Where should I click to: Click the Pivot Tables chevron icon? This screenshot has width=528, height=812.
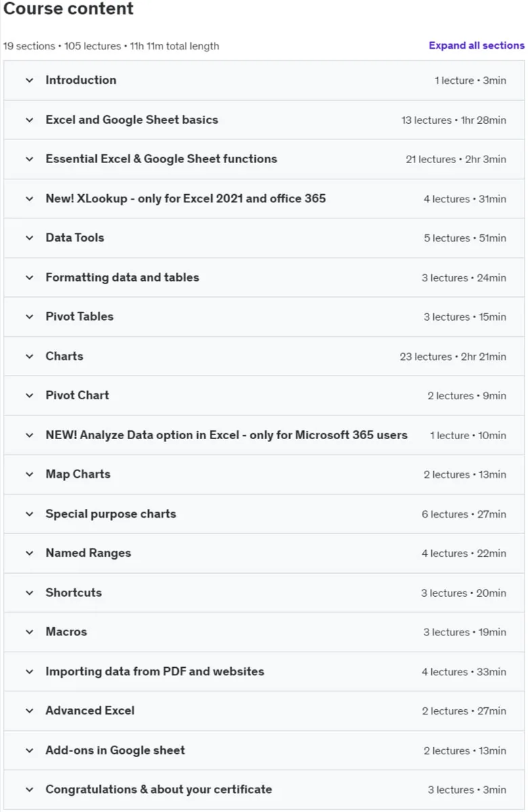pyautogui.click(x=29, y=317)
